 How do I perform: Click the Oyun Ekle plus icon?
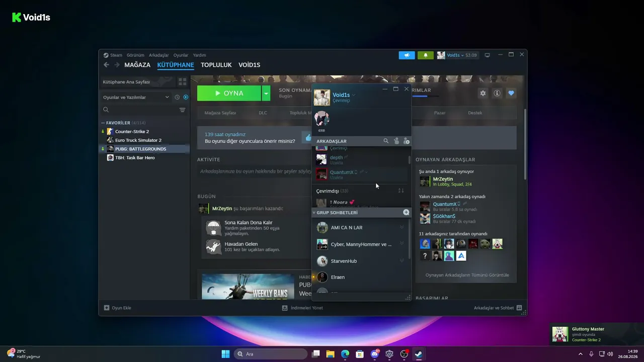pyautogui.click(x=107, y=308)
